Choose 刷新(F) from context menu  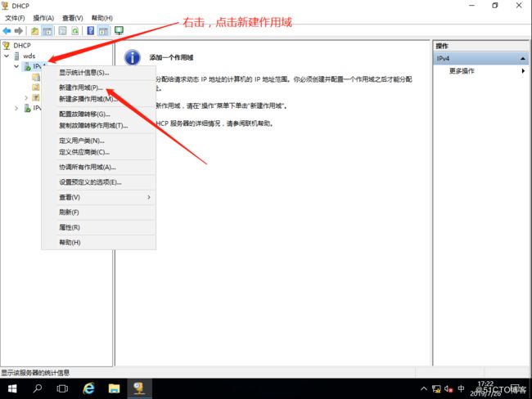pos(99,213)
